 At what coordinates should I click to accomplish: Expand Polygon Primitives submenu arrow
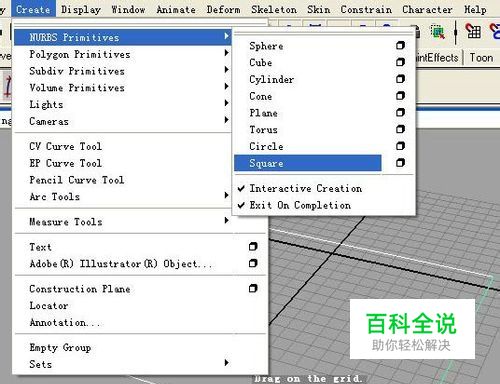pyautogui.click(x=226, y=53)
